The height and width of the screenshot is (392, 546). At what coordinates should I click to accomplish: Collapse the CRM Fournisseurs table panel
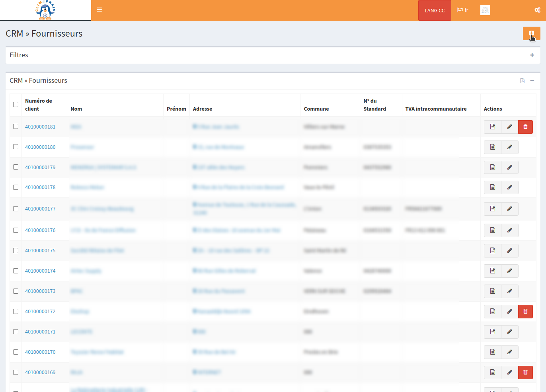tap(532, 80)
